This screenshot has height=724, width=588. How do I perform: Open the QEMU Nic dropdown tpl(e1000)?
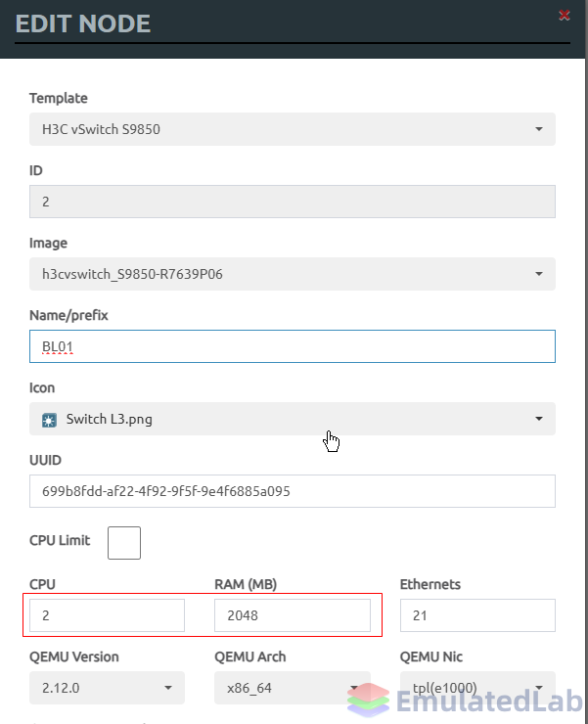[477, 688]
